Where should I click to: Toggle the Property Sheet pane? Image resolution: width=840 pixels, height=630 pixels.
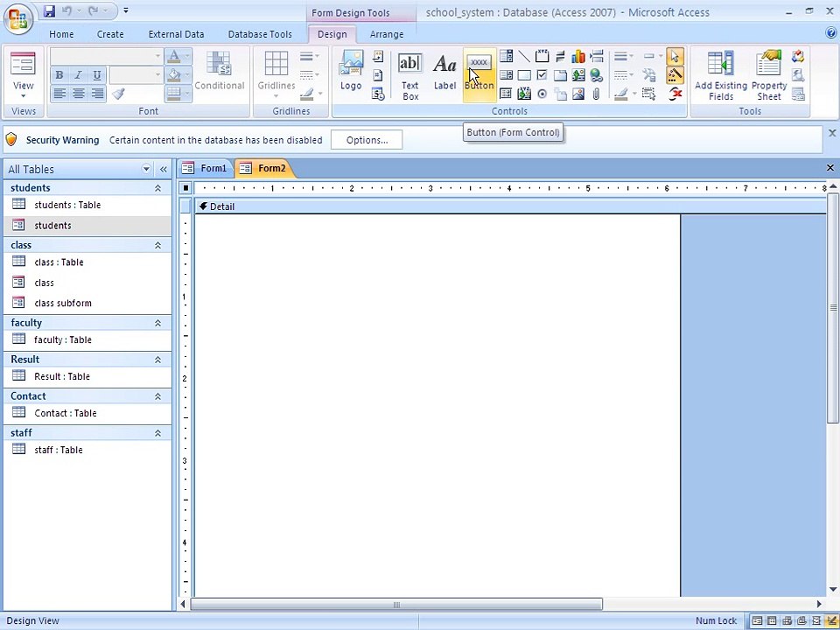pyautogui.click(x=769, y=75)
